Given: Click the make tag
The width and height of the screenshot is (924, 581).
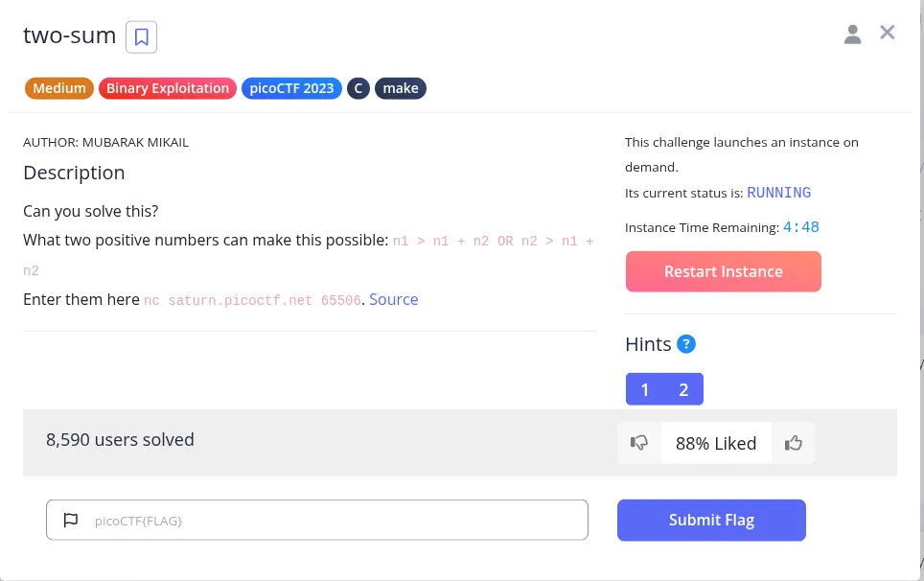Looking at the screenshot, I should pos(401,87).
